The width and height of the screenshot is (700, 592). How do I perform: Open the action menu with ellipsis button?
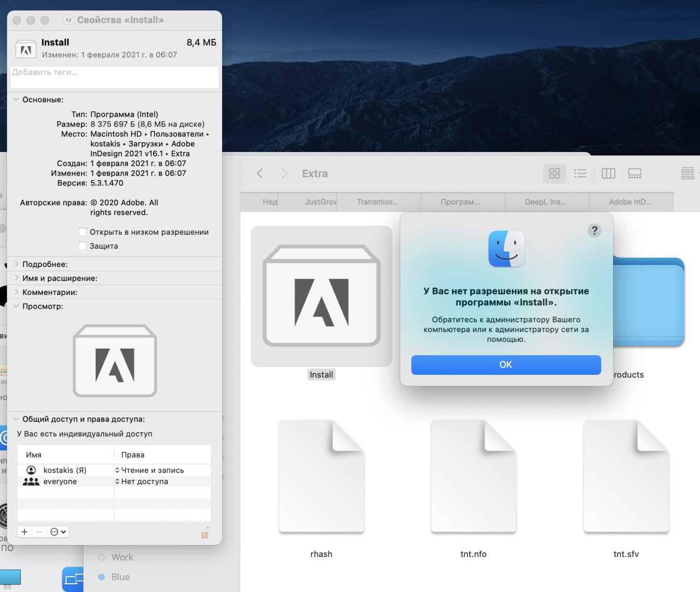[x=58, y=532]
